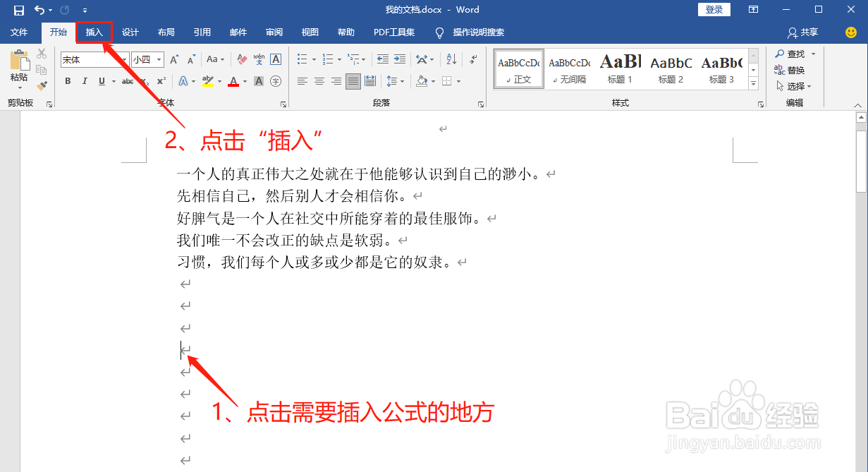Toggle Underline formatting
This screenshot has width=868, height=472.
(102, 80)
